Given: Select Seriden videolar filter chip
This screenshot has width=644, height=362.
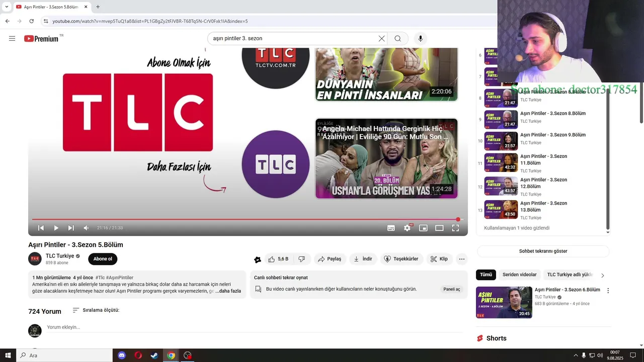Looking at the screenshot, I should point(520,275).
